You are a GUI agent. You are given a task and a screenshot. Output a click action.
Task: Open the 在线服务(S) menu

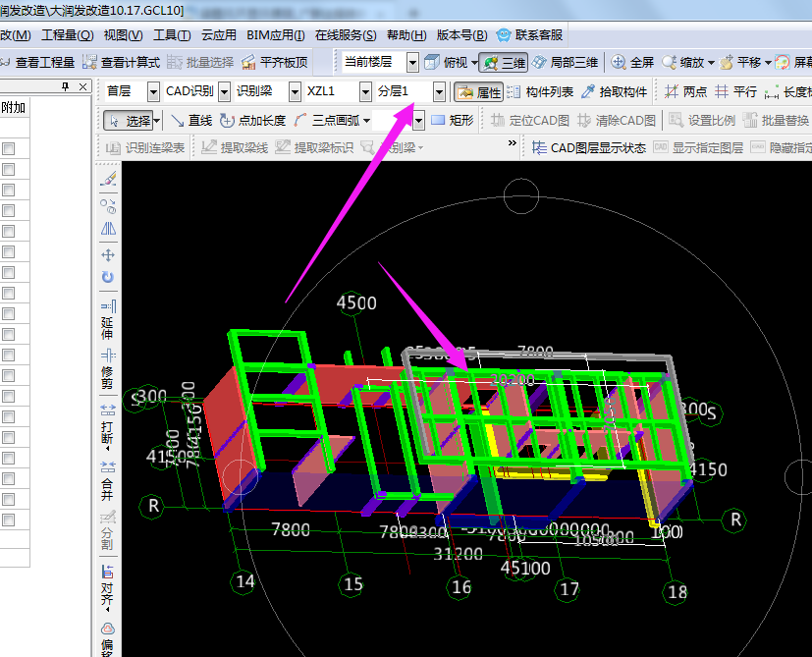point(346,34)
